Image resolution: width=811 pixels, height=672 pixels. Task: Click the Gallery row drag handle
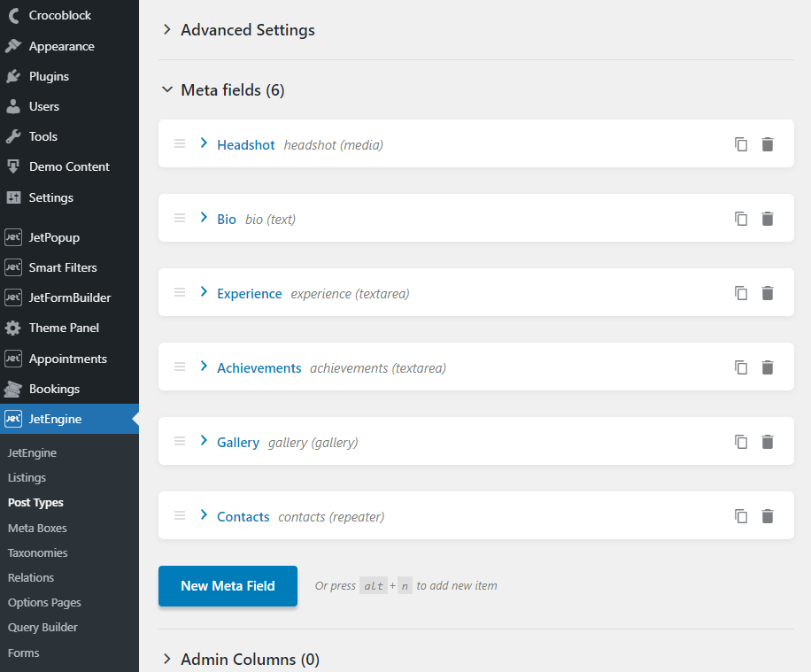coord(180,441)
